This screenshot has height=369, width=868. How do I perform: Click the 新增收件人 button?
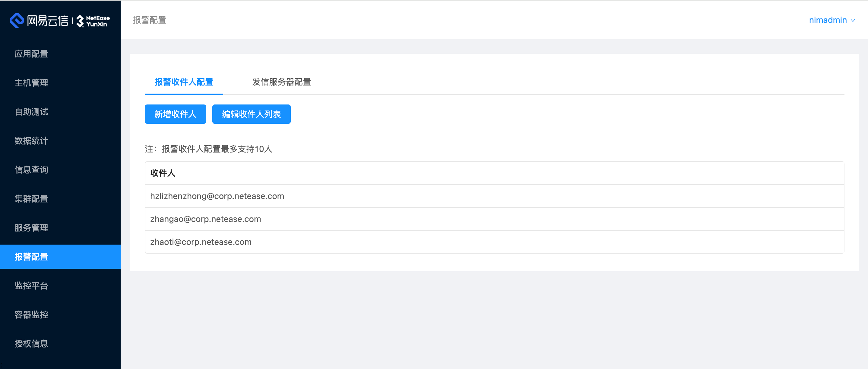coord(175,114)
